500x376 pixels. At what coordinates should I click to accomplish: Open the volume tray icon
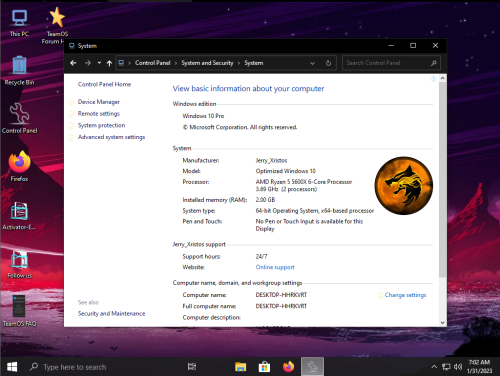458,367
